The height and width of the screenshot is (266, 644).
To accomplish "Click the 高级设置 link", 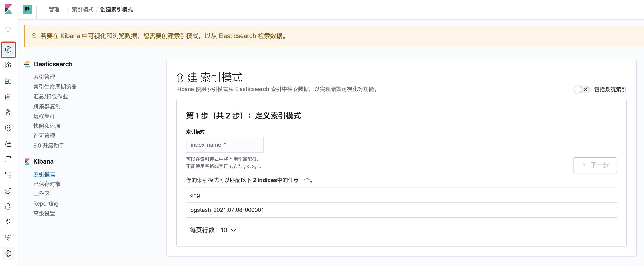I will click(x=44, y=213).
